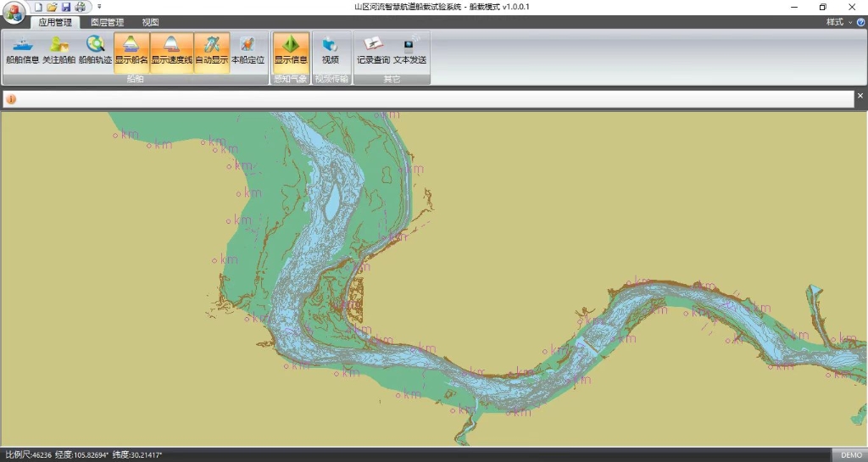
Task: Open 船舶信息 ship information
Action: (x=22, y=52)
